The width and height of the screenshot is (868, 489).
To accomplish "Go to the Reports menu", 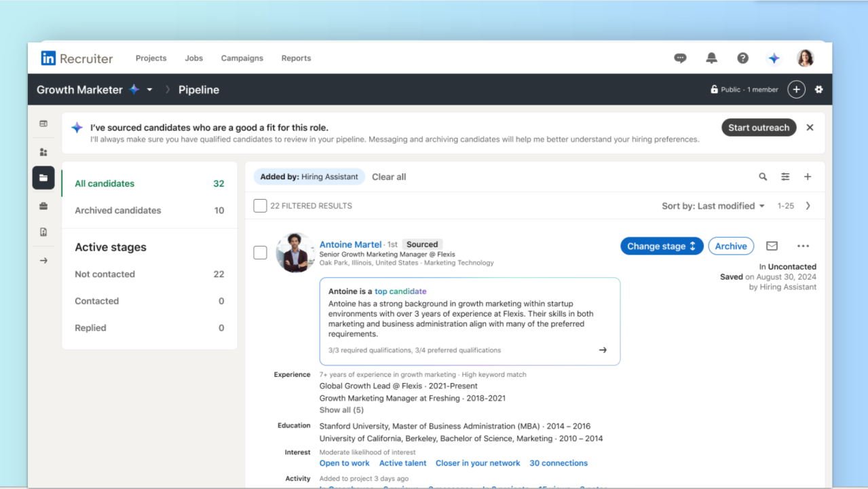I will point(296,58).
